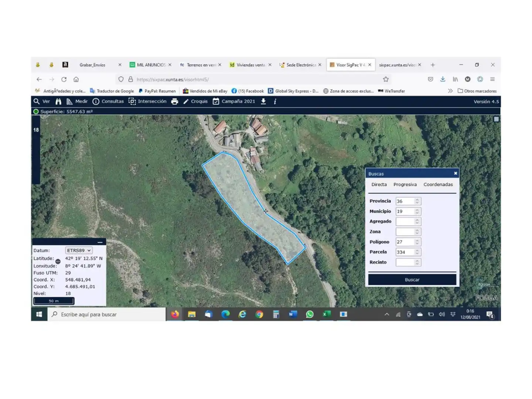Expand Otros marcadores bookmarks folder
This screenshot has height=399, width=532.
pos(477,91)
